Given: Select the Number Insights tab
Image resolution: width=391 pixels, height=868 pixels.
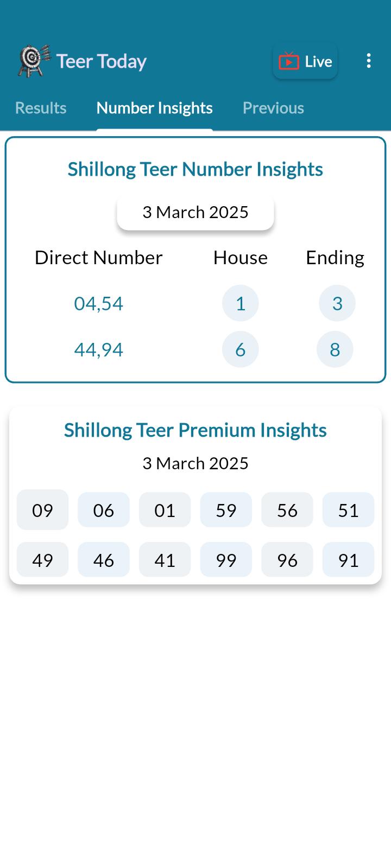Looking at the screenshot, I should click(x=155, y=108).
